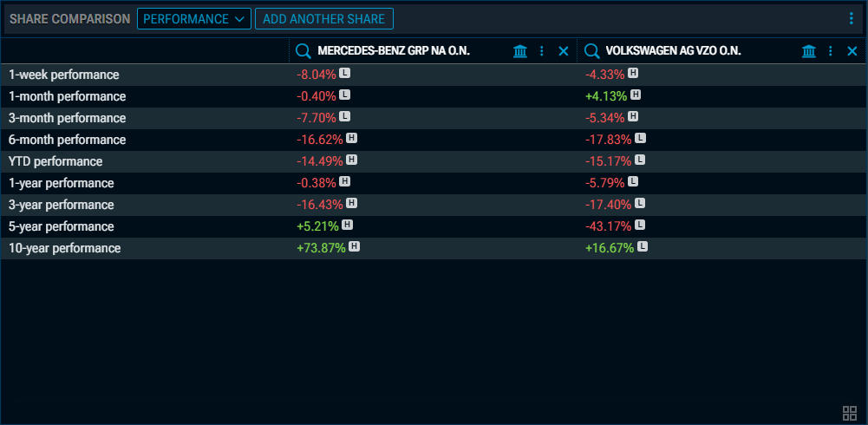
Task: Open the PERFORMANCE dropdown
Action: [193, 19]
